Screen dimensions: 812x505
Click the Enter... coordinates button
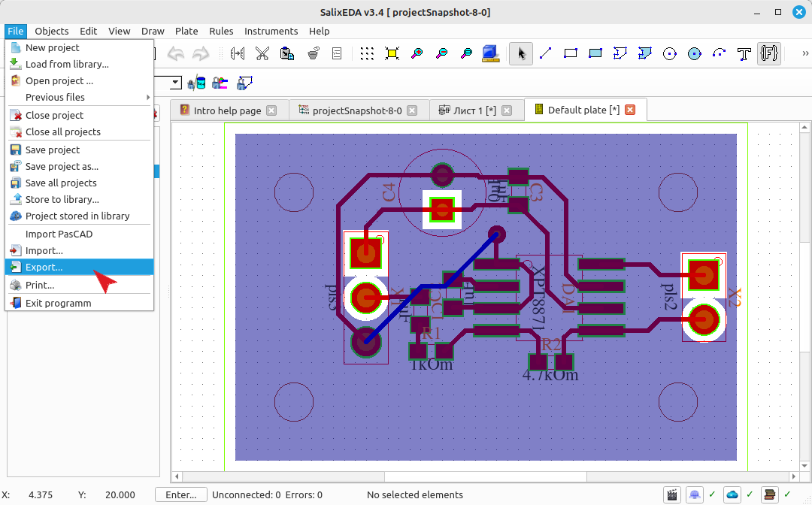click(x=180, y=495)
